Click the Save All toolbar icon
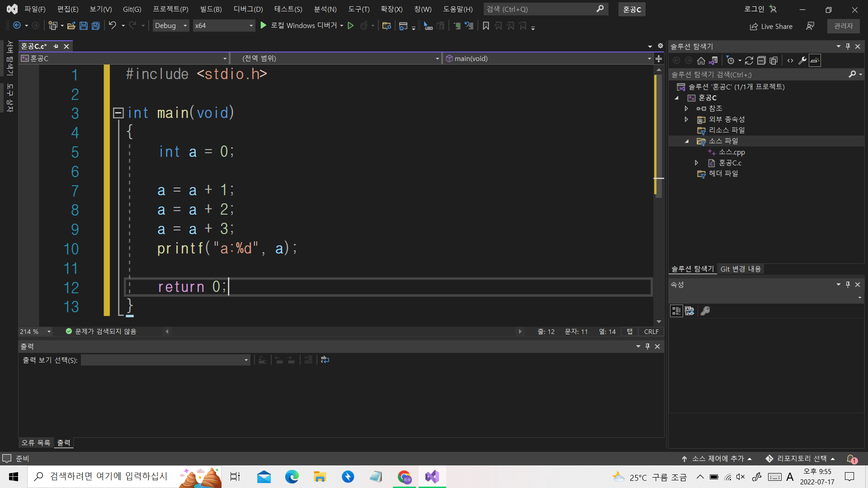Screen dimensions: 868x488 96,26
